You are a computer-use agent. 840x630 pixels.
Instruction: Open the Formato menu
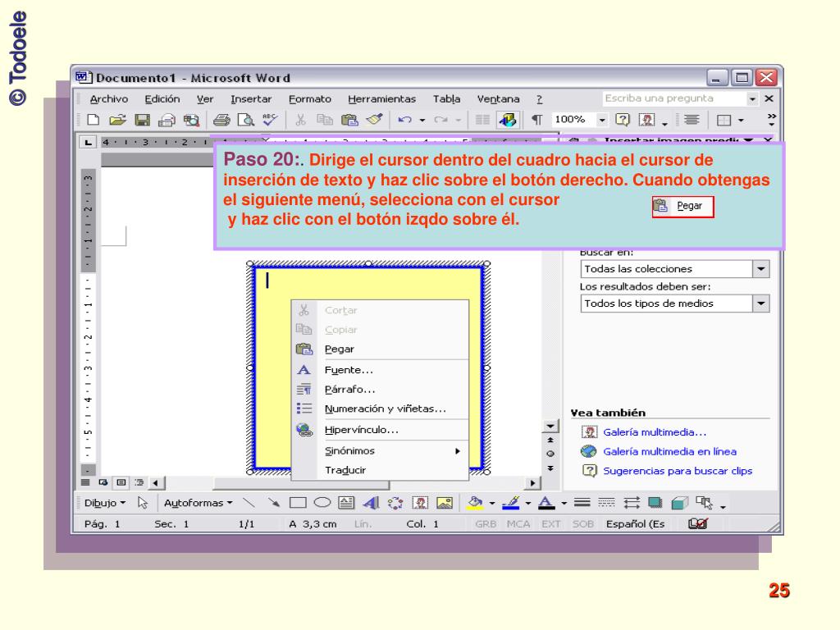coord(310,99)
